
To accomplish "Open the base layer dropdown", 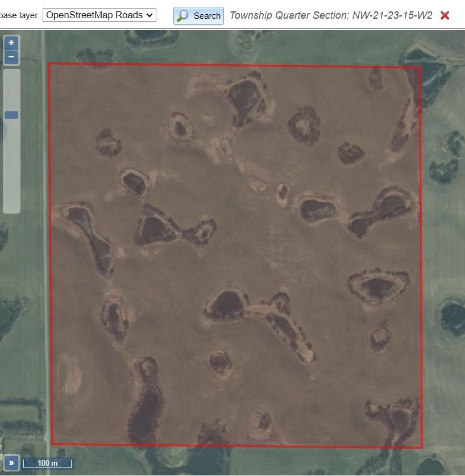I will (99, 15).
